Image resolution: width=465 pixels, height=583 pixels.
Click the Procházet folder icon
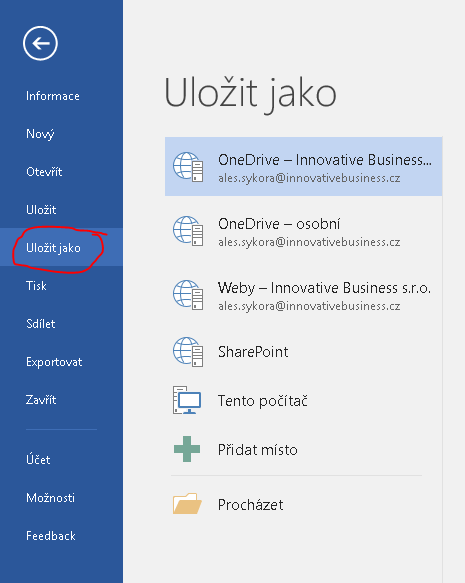[187, 504]
